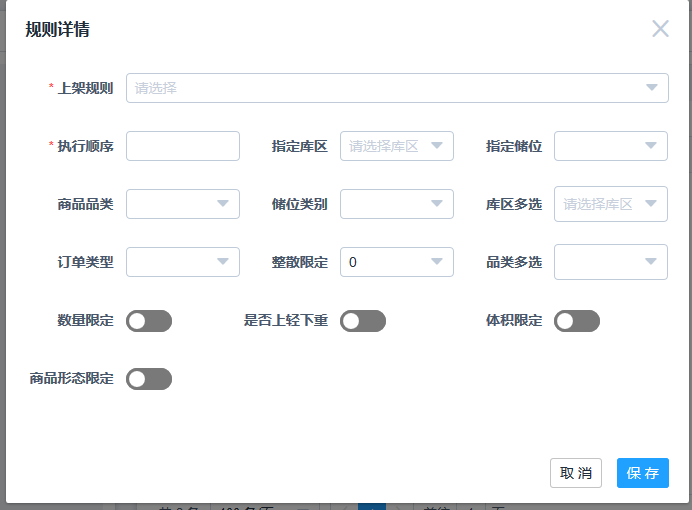Click the 保存 button
This screenshot has width=692, height=510.
point(643,473)
